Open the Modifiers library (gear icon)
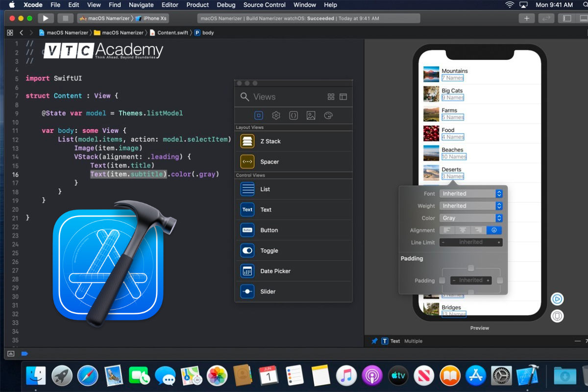The width and height of the screenshot is (588, 392). 276,115
